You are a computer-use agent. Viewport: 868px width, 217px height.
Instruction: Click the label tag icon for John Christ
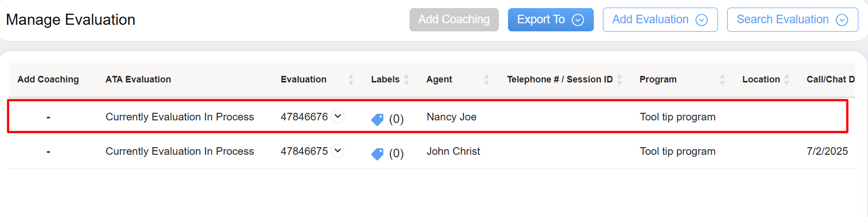point(377,154)
